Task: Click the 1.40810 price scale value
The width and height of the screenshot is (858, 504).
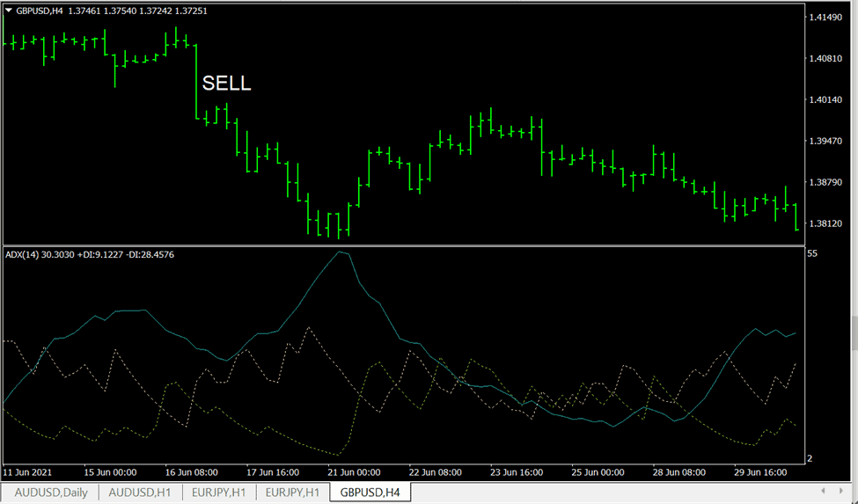Action: (x=825, y=58)
